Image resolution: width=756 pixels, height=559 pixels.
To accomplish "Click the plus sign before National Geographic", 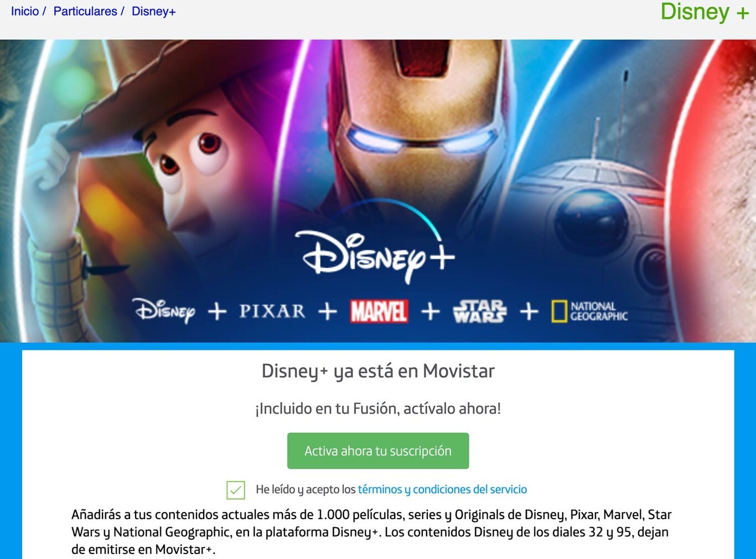I will click(x=529, y=311).
